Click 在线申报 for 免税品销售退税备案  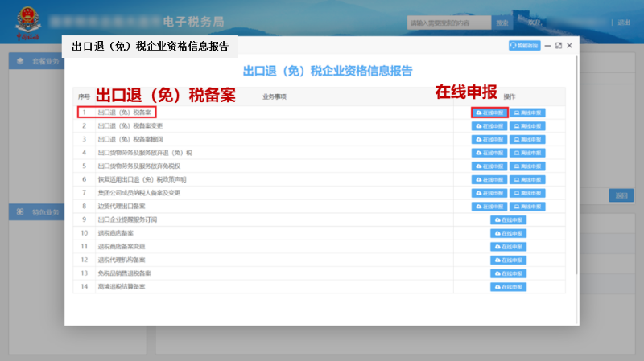[x=509, y=273]
